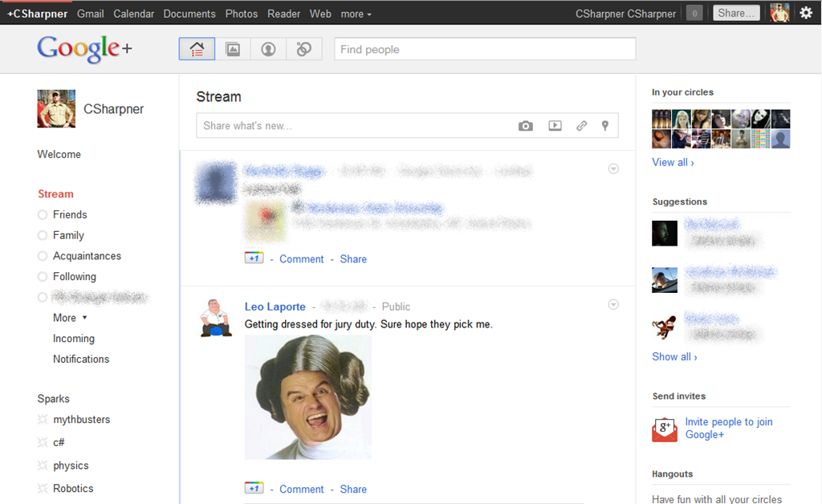Open Invite envelope g+ icon
Screen dimensions: 822x504
coord(665,429)
